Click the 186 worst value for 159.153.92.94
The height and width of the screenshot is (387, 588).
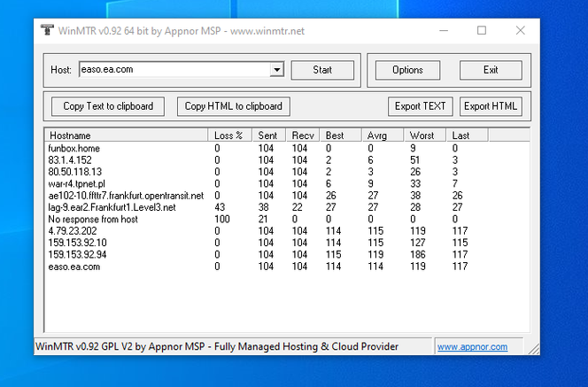(418, 255)
